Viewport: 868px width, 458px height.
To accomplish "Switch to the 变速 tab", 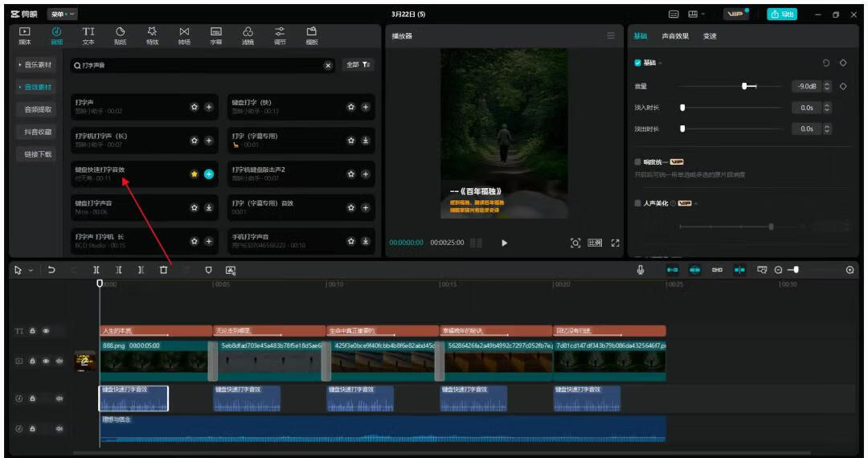I will click(x=710, y=36).
